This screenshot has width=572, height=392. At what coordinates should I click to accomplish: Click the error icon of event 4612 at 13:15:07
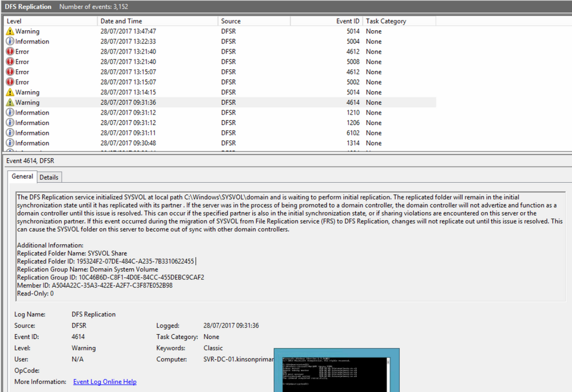pyautogui.click(x=10, y=72)
